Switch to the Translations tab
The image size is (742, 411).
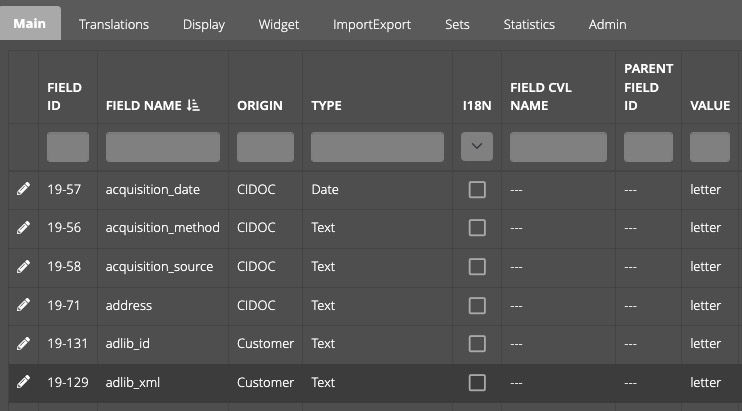(x=114, y=24)
